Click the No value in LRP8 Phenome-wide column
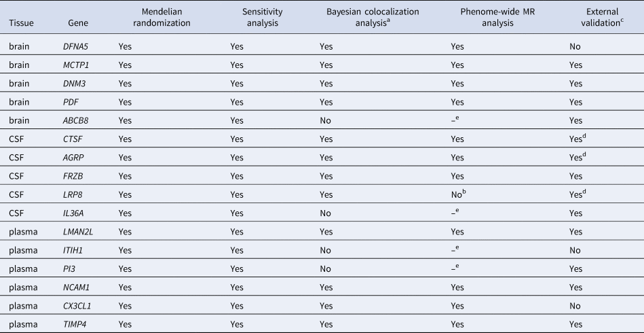Screen dimensions: 644x333 pos(457,193)
